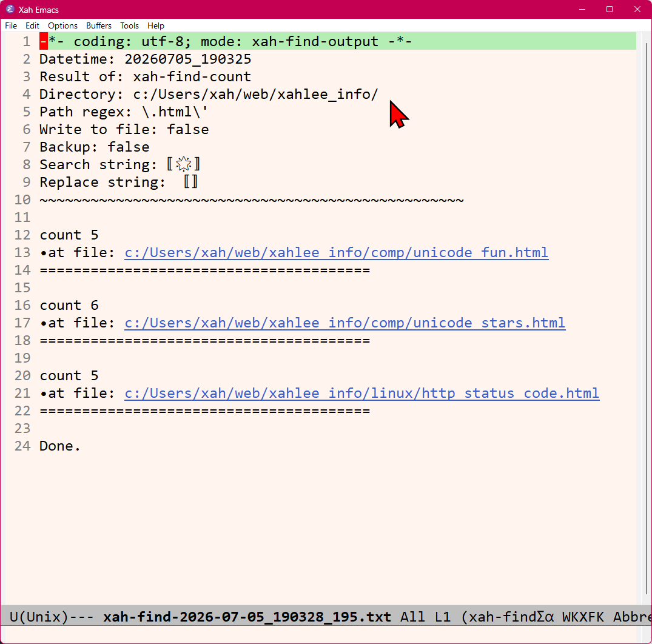Open the Edit menu
The height and width of the screenshot is (644, 652).
[x=32, y=26]
